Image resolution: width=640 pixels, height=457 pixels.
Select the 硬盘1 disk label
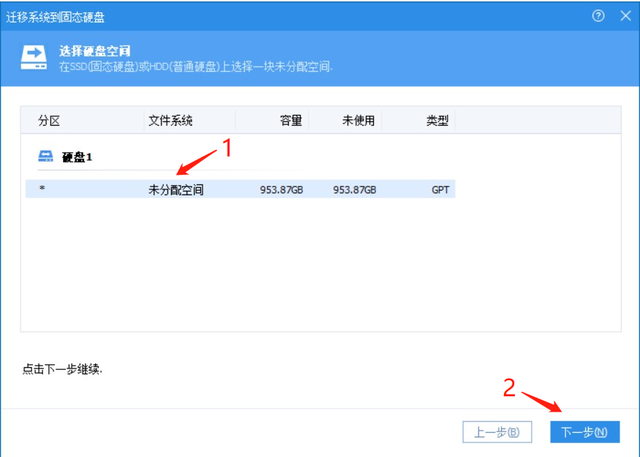(77, 157)
